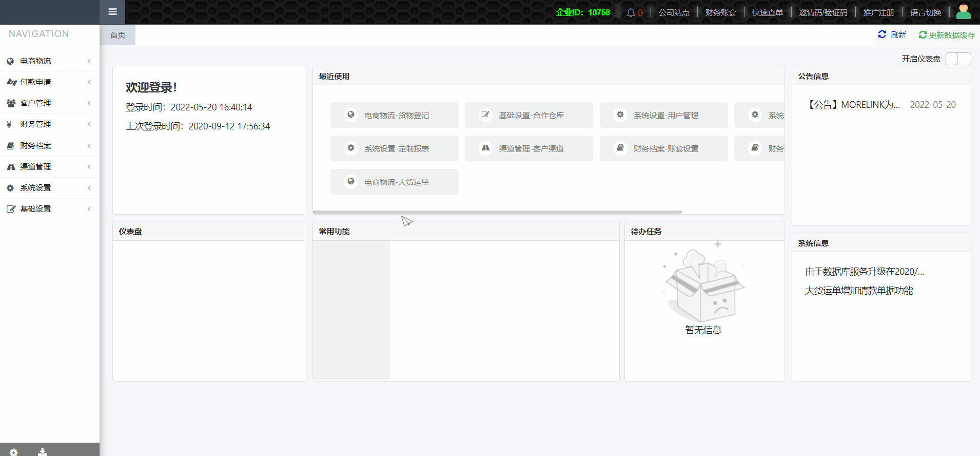Expand the 财务管理 menu chevron
The image size is (980, 456).
pos(89,124)
